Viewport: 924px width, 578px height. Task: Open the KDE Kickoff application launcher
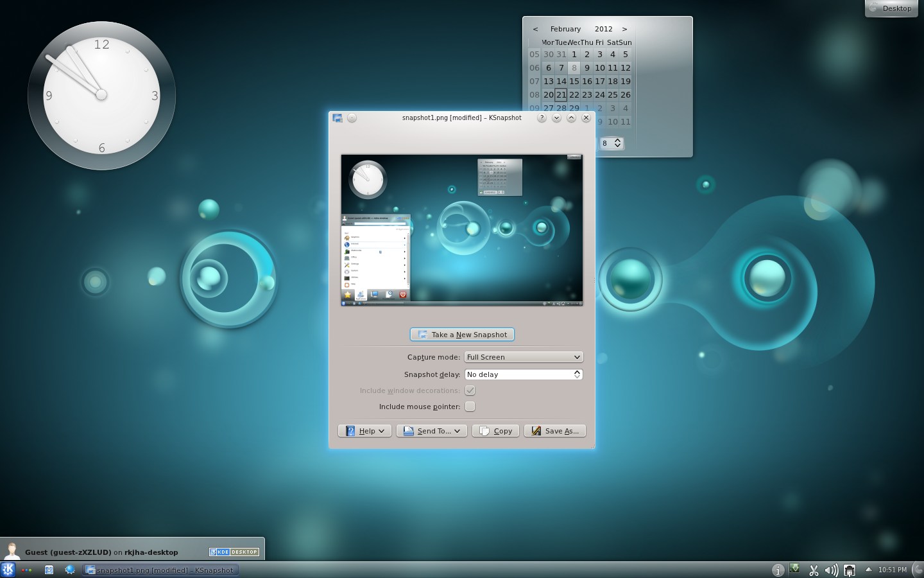[x=8, y=570]
